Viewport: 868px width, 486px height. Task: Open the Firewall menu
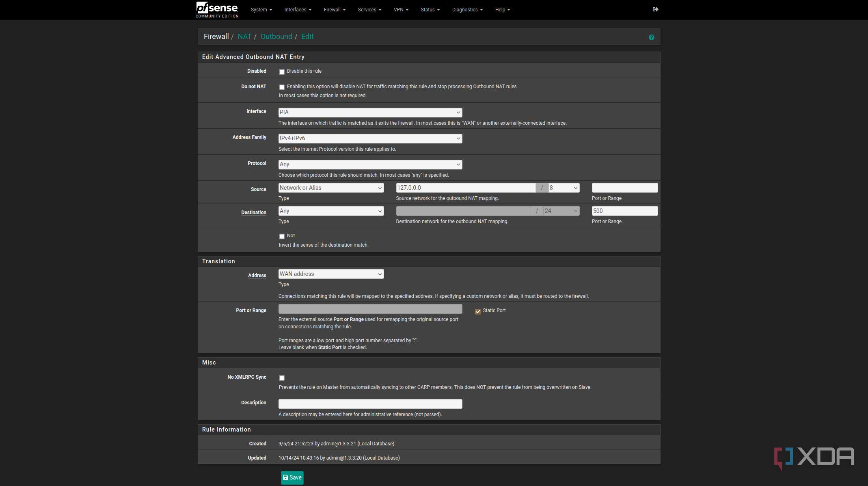pos(334,9)
